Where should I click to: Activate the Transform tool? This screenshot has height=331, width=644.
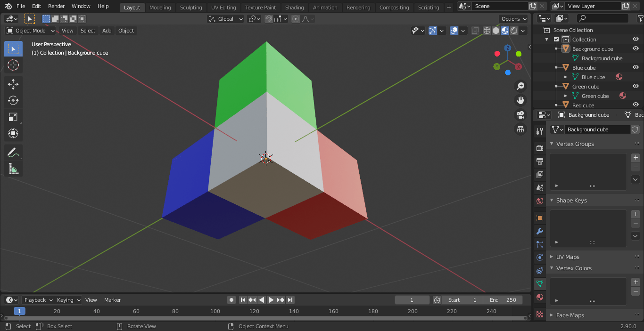pyautogui.click(x=13, y=134)
